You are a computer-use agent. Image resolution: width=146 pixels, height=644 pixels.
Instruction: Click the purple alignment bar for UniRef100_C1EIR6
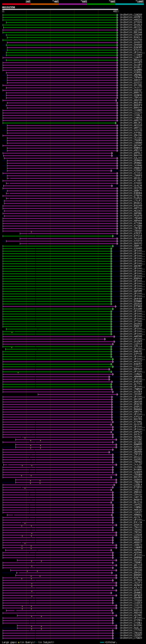click(60, 30)
